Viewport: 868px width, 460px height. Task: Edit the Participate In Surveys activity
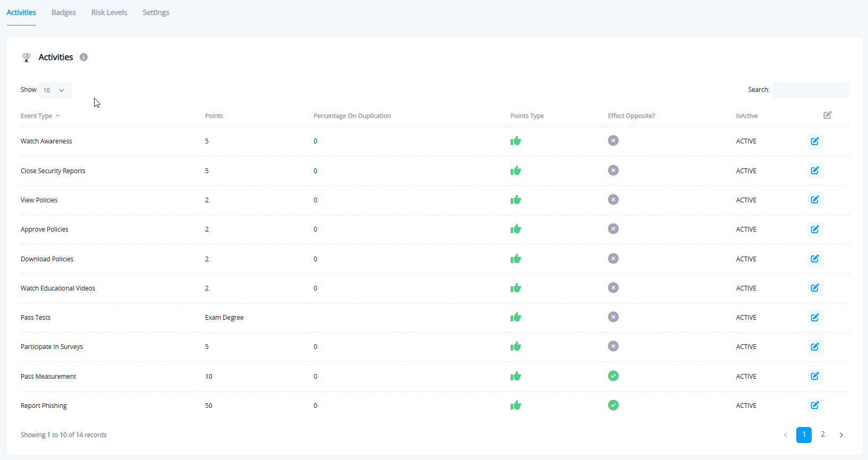coord(814,347)
